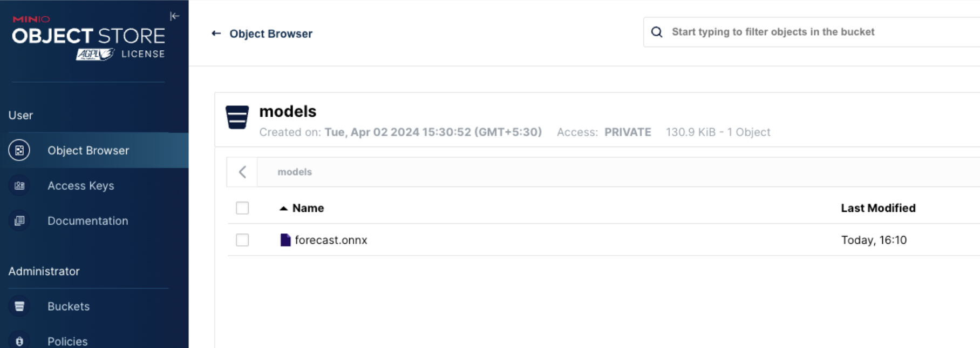
Task: Click the Buckets sidebar icon
Action: (x=19, y=306)
